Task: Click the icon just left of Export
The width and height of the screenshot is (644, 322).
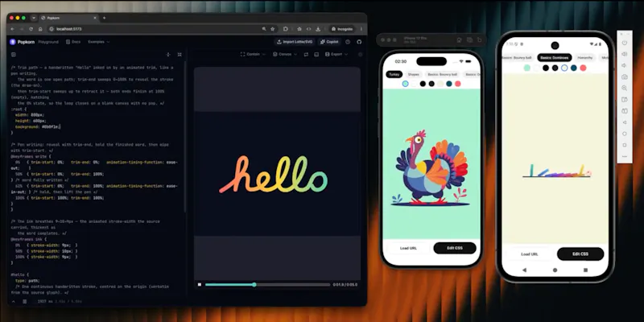Action: [316, 54]
